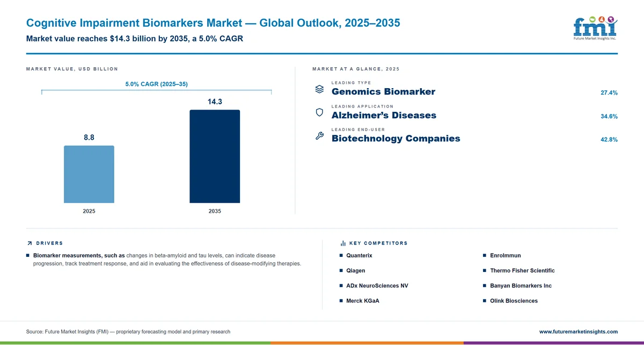Click the Leading End-User label
The image size is (644, 345).
pyautogui.click(x=358, y=130)
